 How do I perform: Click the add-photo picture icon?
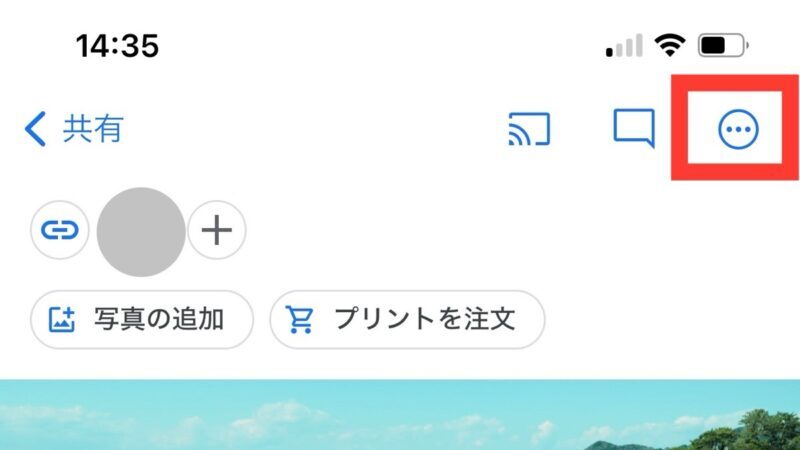point(62,320)
